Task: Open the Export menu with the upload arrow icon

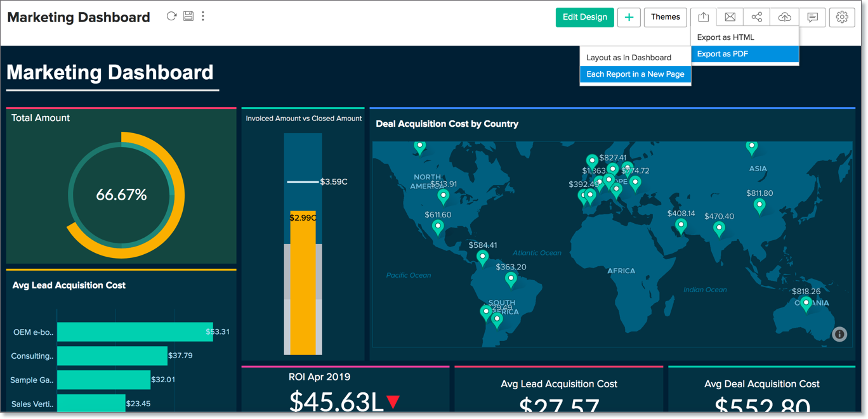Action: pyautogui.click(x=703, y=17)
